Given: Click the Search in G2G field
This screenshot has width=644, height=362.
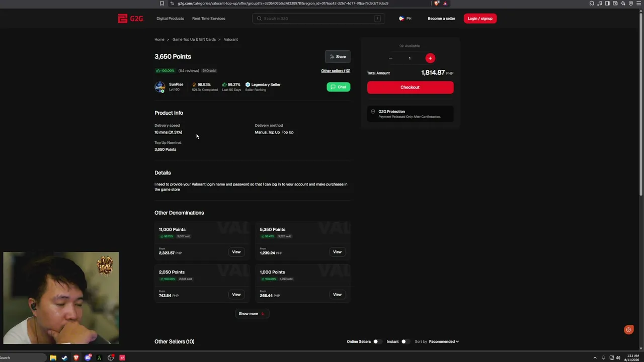Looking at the screenshot, I should [318, 19].
